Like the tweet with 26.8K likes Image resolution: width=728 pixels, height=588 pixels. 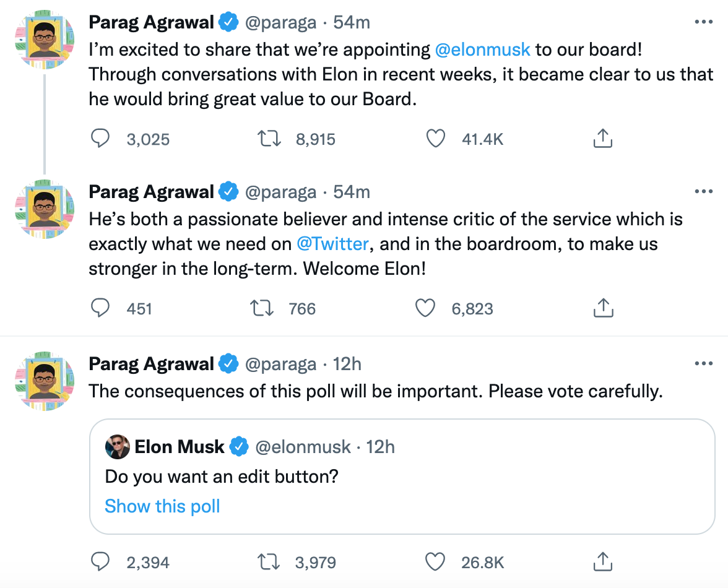(x=436, y=562)
